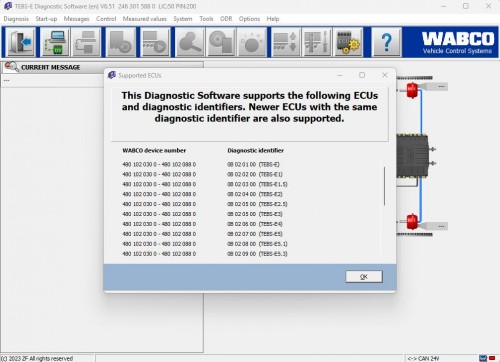
Task: Click the upper pressure value label '---'
Action: [441, 86]
